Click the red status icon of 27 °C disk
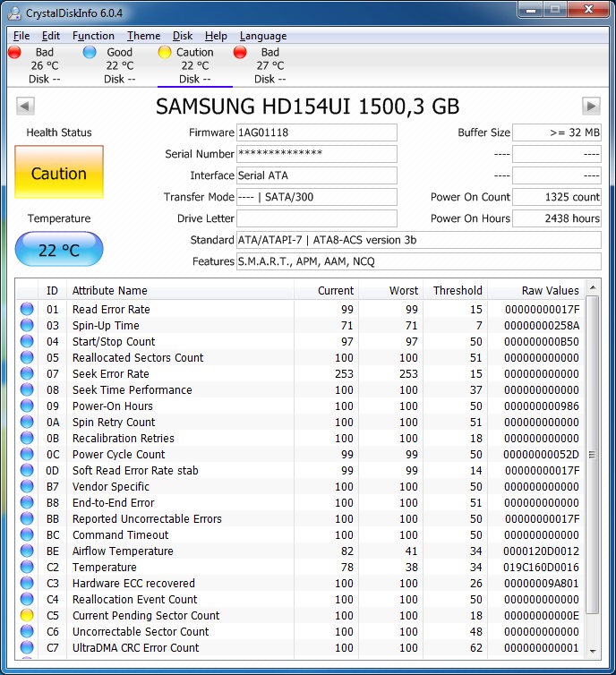The image size is (616, 675). [x=240, y=52]
